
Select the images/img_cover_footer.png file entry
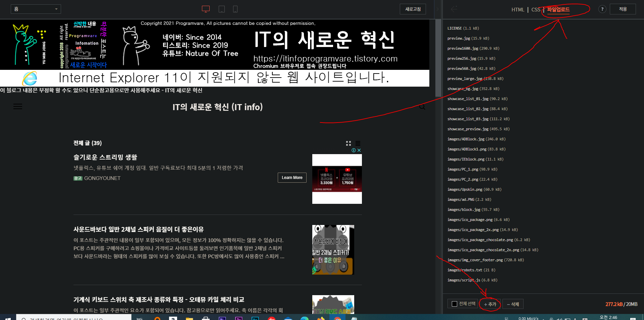point(486,260)
